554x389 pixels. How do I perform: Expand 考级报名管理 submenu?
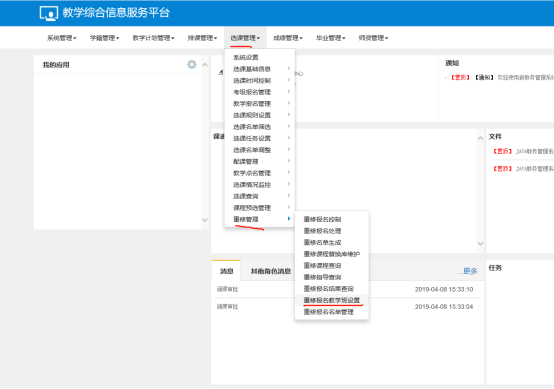pos(260,92)
